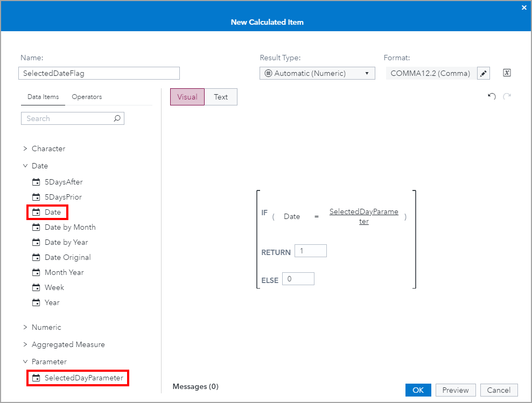Click the calendar icon beside Week
532x403 pixels.
coord(37,287)
